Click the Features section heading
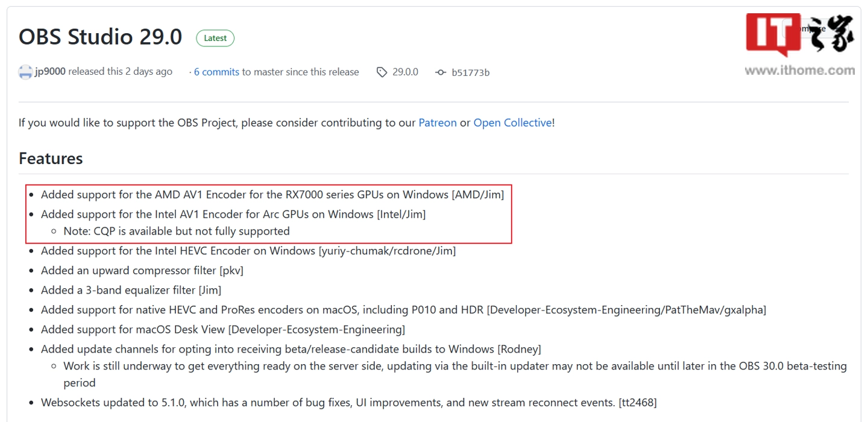The height and width of the screenshot is (422, 868). pos(51,159)
